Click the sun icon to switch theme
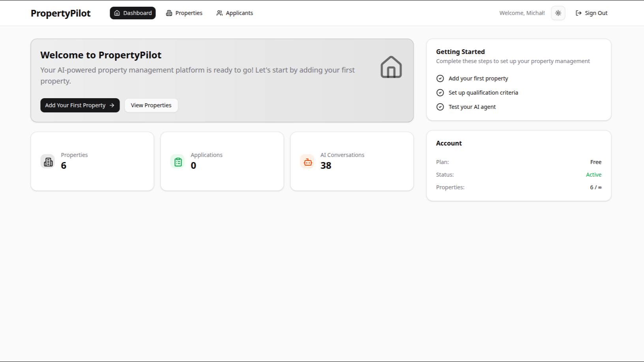This screenshot has height=362, width=644. point(558,13)
